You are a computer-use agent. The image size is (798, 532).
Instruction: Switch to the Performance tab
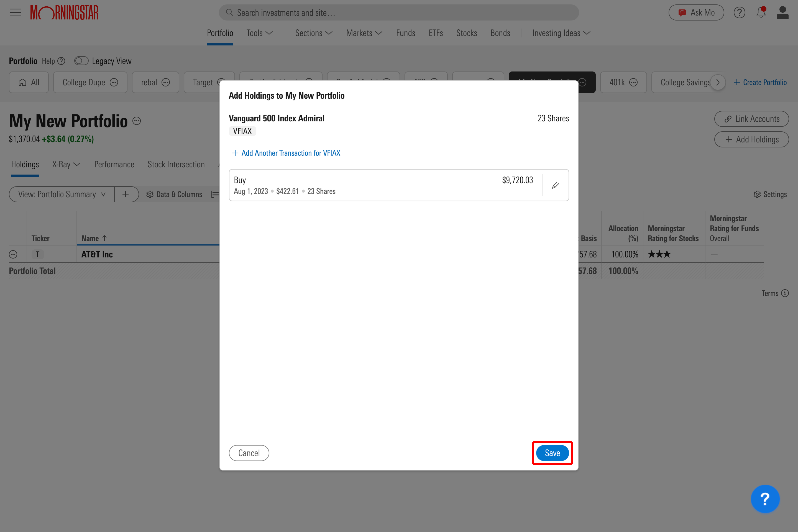click(114, 165)
